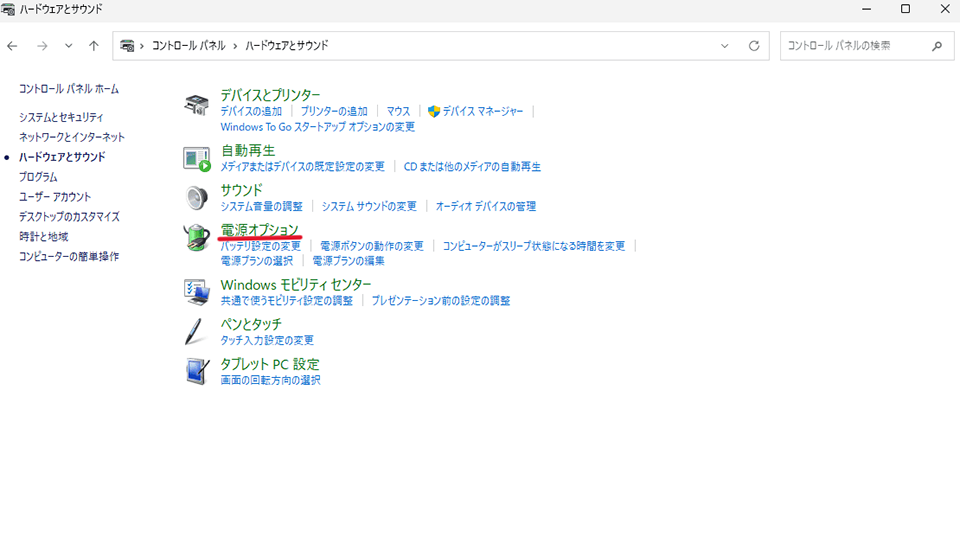Expand the address bar history dropdown
Image resolution: width=960 pixels, height=537 pixels.
click(725, 46)
